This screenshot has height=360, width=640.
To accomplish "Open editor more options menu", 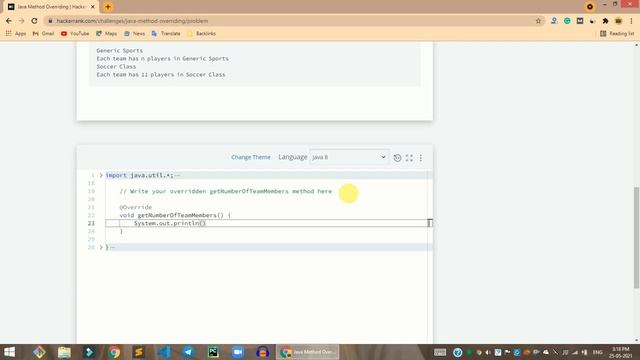I will point(421,158).
